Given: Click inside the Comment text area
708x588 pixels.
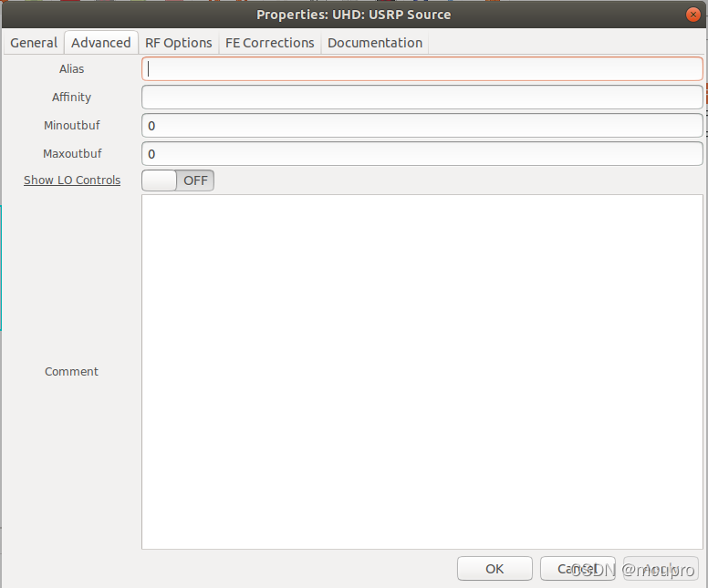Looking at the screenshot, I should (x=422, y=372).
